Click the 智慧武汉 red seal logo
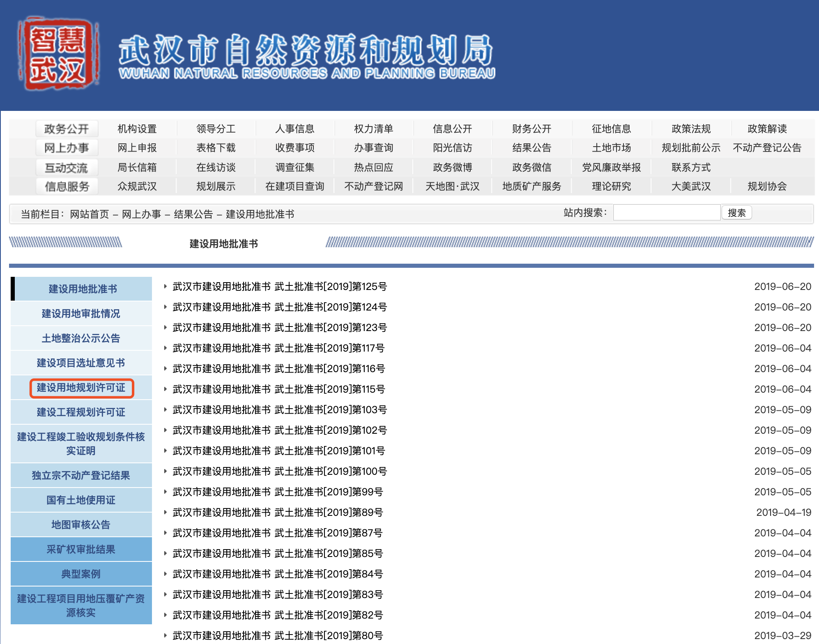Viewport: 819px width, 644px height. tap(58, 53)
